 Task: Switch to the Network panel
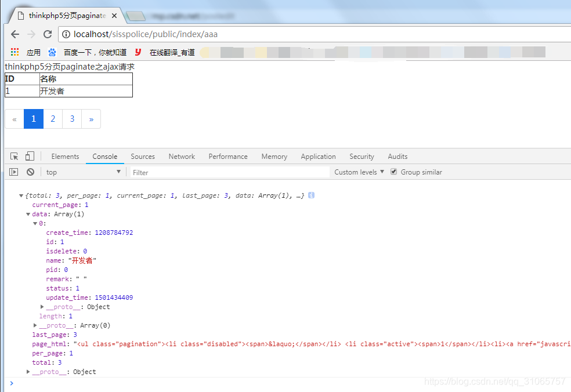pyautogui.click(x=182, y=157)
